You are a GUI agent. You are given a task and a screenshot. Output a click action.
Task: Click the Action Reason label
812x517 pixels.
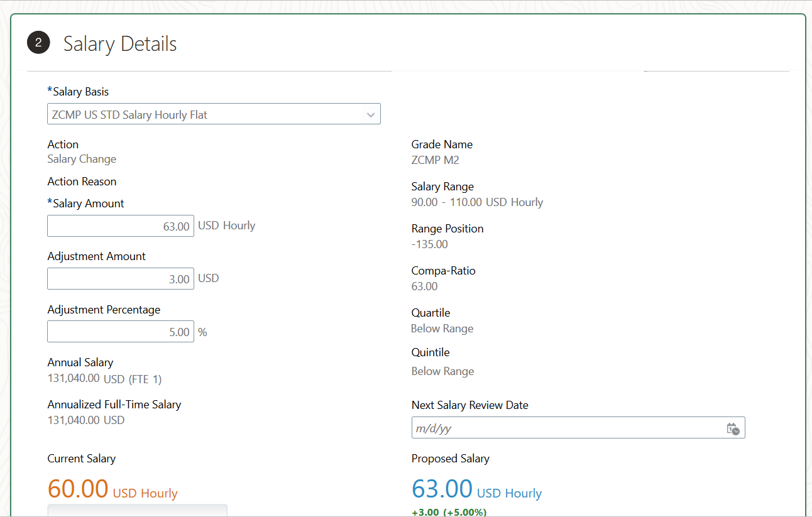click(x=82, y=182)
